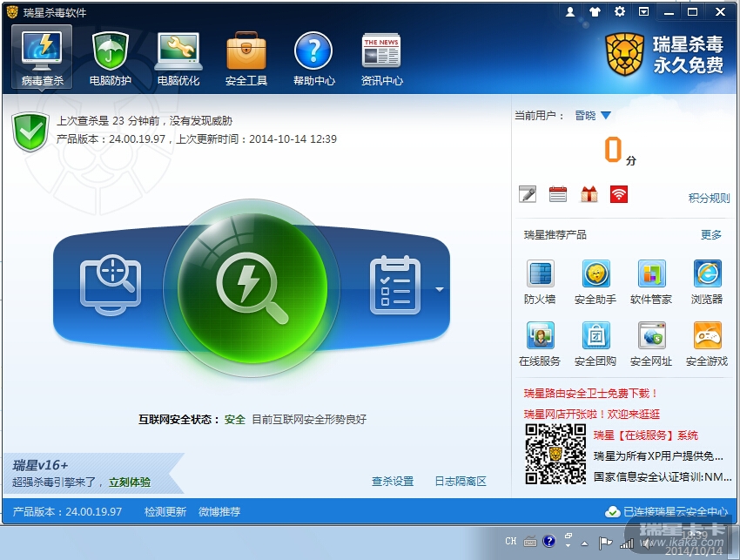Open the 安全工具 toolbox tab
The image size is (740, 560).
pos(246,57)
